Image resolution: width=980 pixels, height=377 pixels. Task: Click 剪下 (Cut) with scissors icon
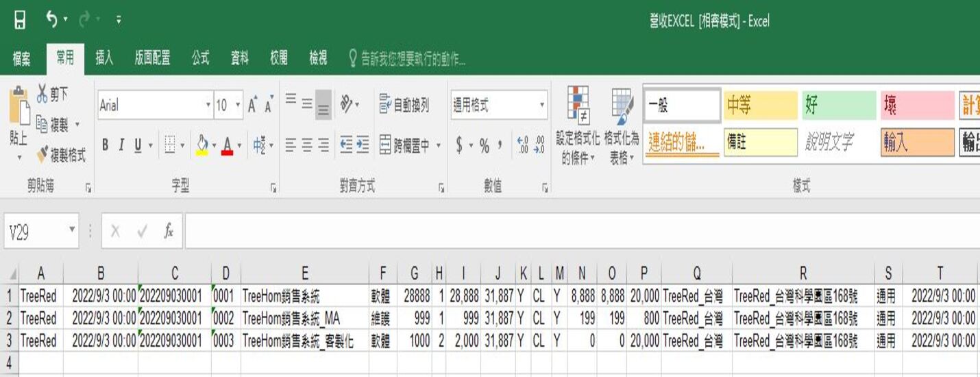click(52, 94)
